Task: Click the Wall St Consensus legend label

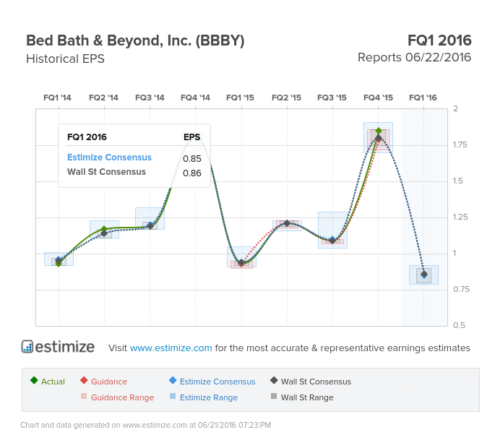Action: click(316, 382)
